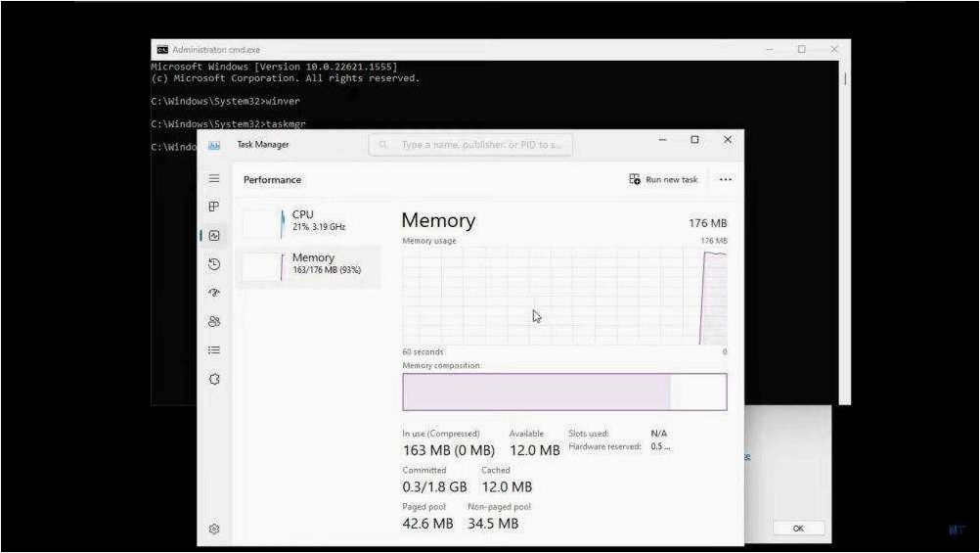This screenshot has width=980, height=553.
Task: Open the App history icon in sidebar
Action: tap(214, 264)
